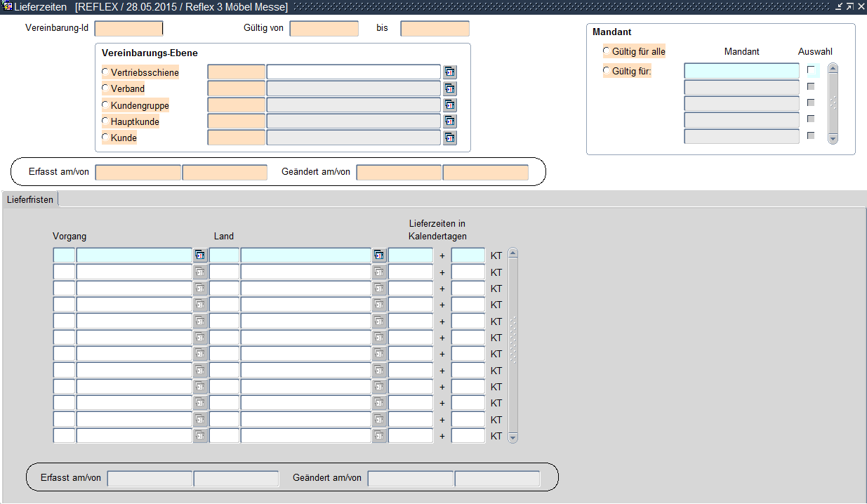Screen dimensions: 867x504
Task: Open Vorgang lookup in first Lieferfristen row
Action: point(200,256)
